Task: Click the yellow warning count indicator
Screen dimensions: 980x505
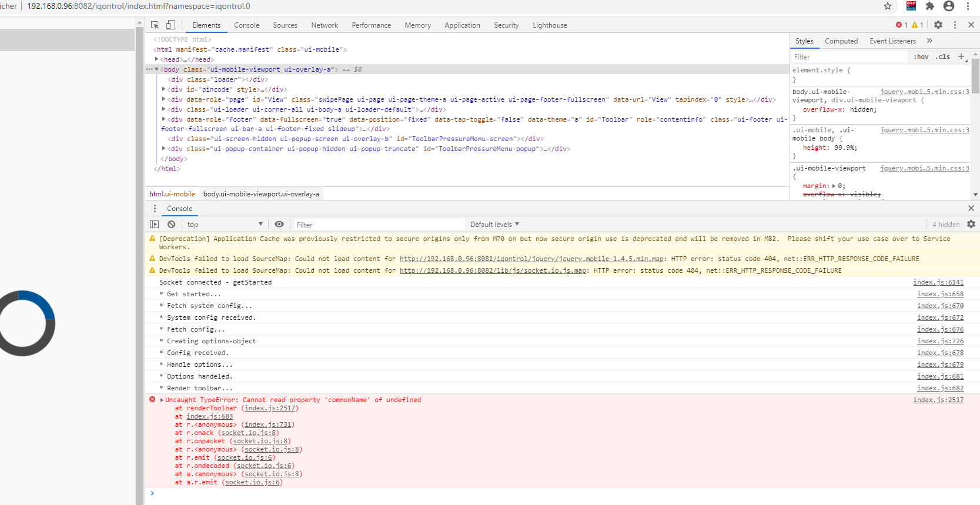Action: click(918, 25)
